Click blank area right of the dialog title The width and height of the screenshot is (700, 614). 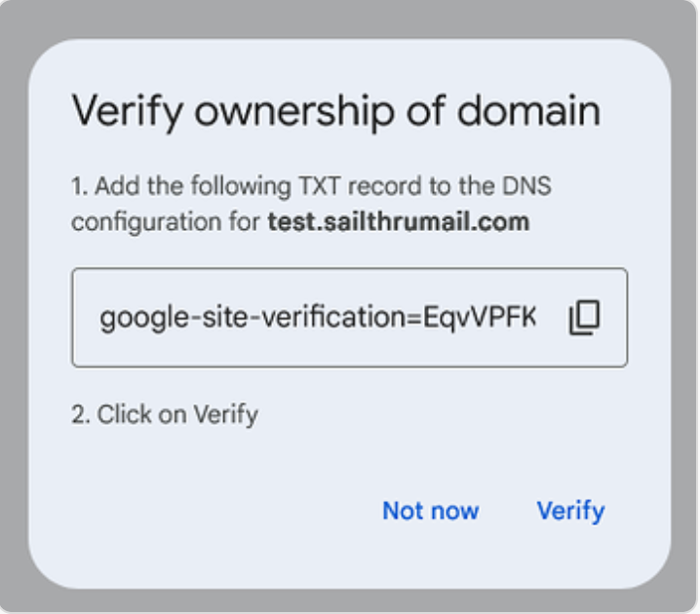coord(634,110)
